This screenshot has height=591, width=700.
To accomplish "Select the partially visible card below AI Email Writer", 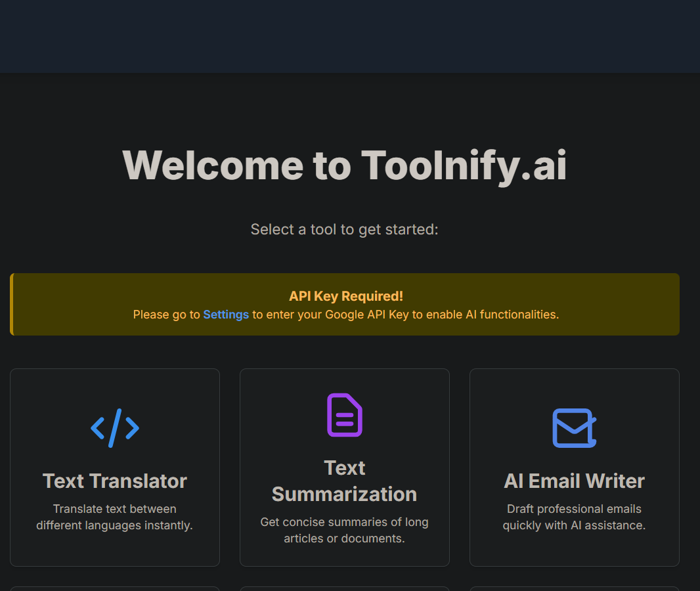I will (574, 589).
